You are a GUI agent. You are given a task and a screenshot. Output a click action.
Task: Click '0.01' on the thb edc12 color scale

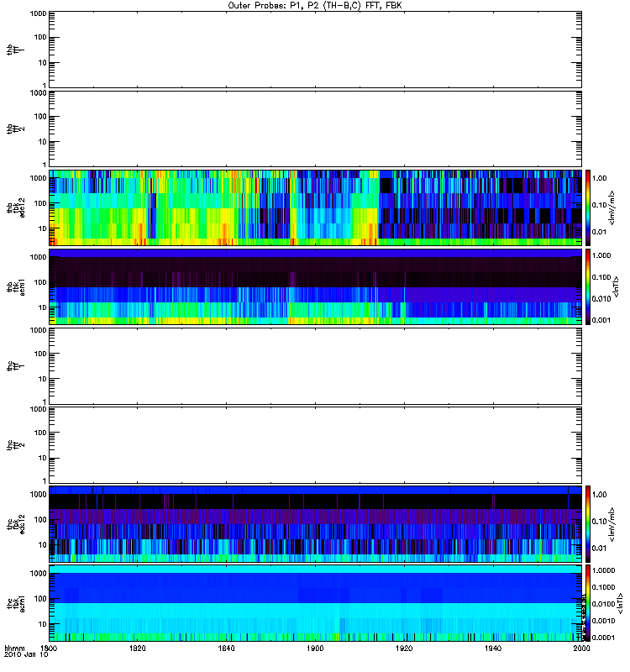pos(599,232)
